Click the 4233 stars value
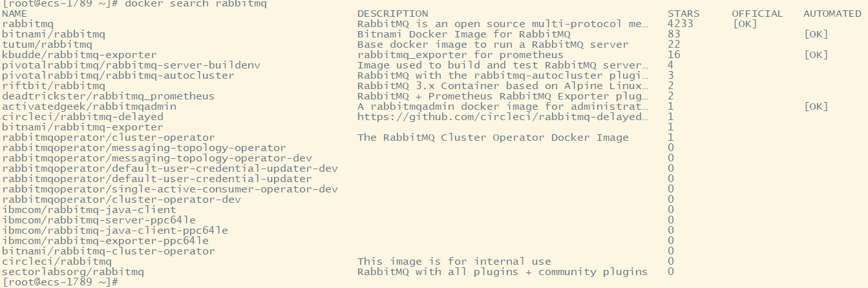This screenshot has width=868, height=288. click(680, 24)
